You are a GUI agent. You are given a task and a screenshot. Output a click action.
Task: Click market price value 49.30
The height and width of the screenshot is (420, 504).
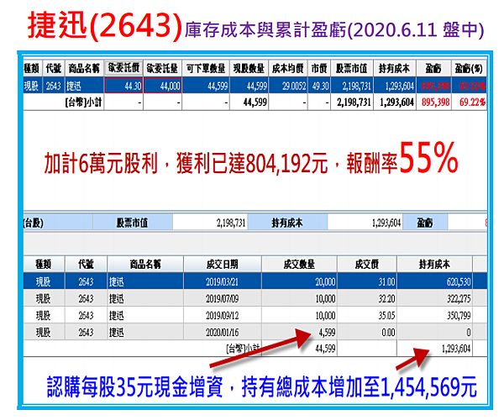pyautogui.click(x=321, y=86)
